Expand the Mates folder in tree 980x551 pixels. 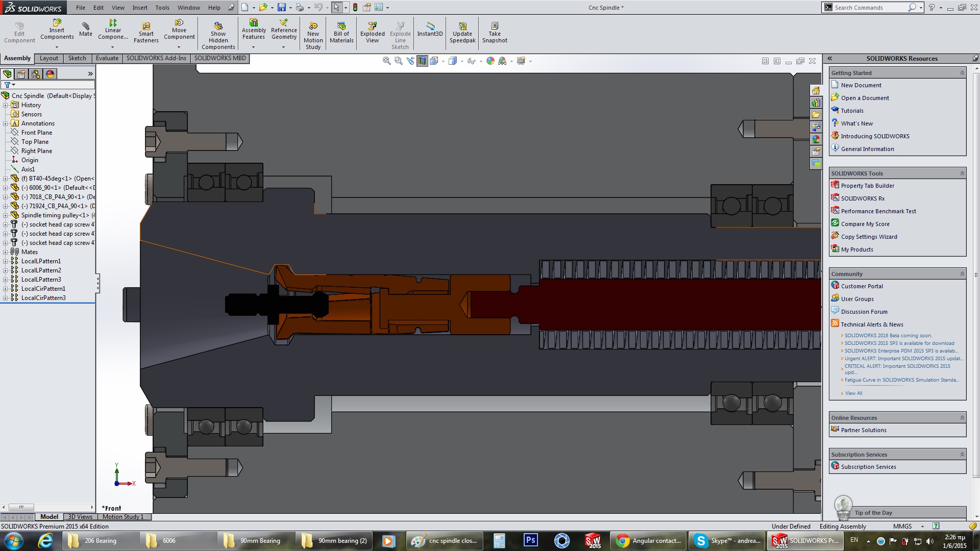click(x=5, y=252)
